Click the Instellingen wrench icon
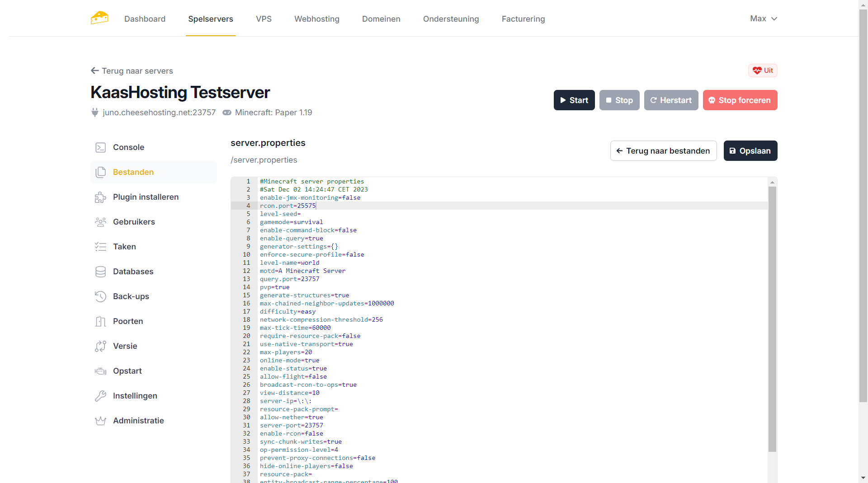 [x=100, y=396]
